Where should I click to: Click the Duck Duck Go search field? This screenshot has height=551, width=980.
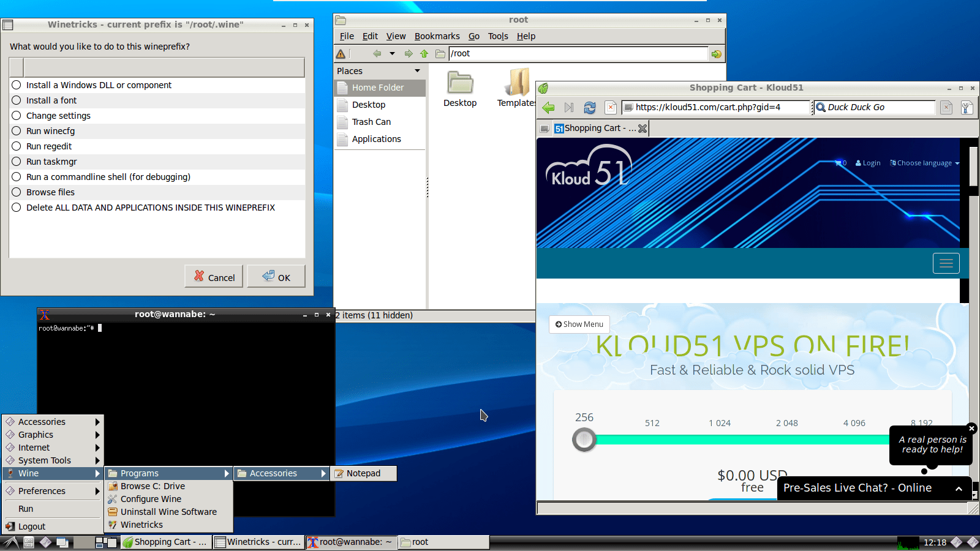click(x=875, y=108)
